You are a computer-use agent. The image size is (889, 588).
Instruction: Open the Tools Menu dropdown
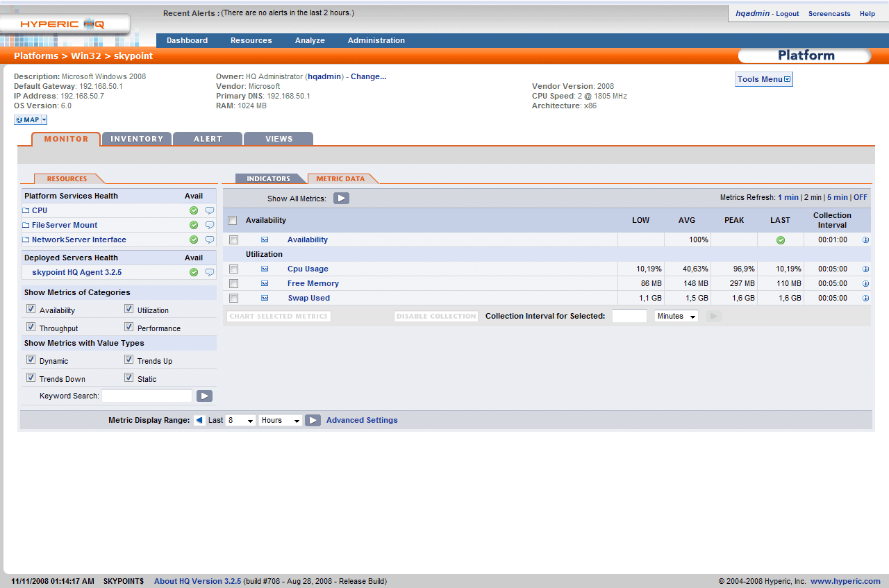(x=763, y=79)
